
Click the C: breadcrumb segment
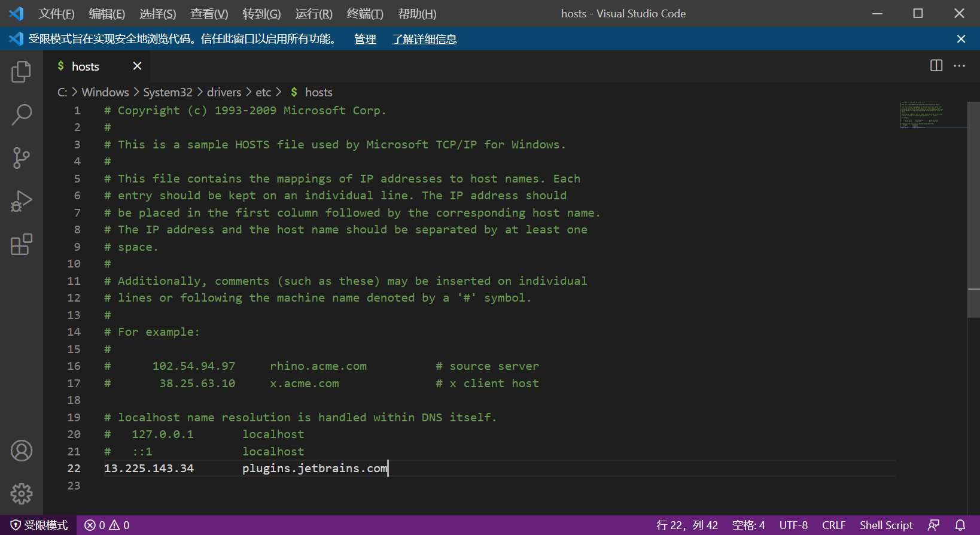coord(62,92)
